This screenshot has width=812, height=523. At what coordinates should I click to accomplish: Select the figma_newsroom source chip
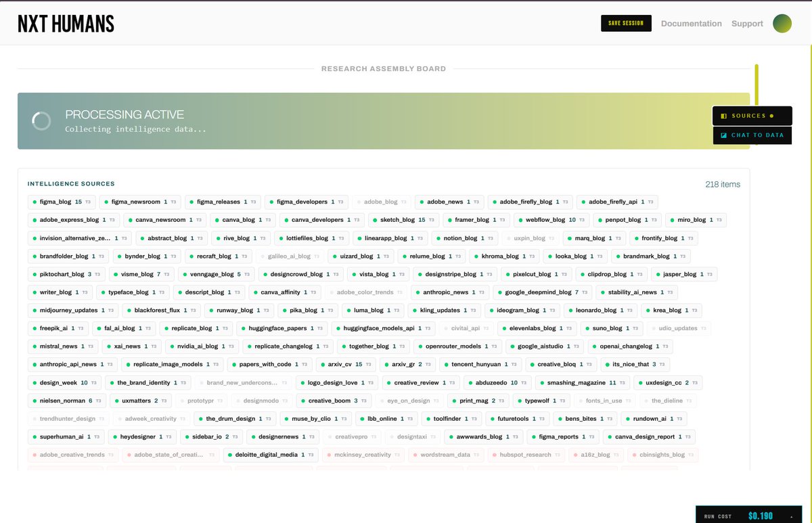(141, 202)
